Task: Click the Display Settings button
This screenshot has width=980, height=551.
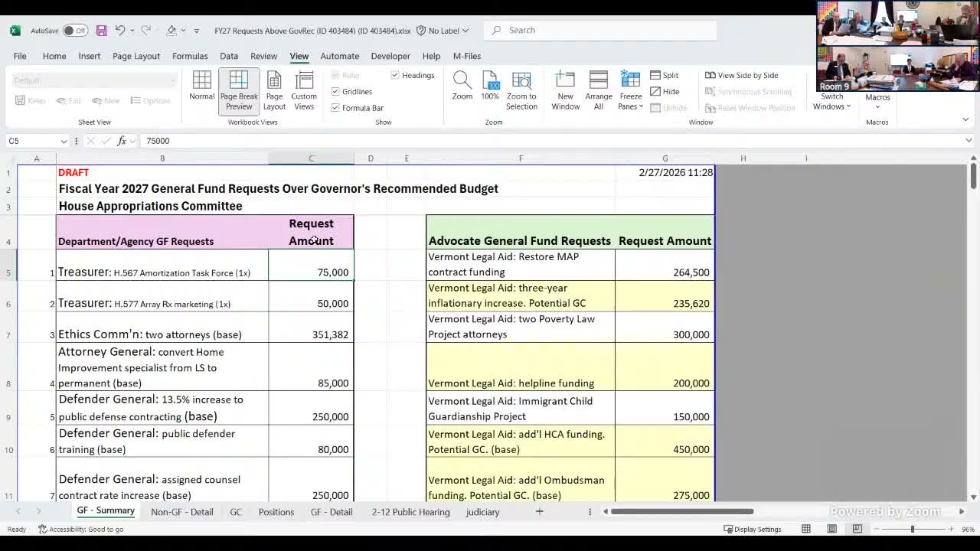Action: click(756, 529)
